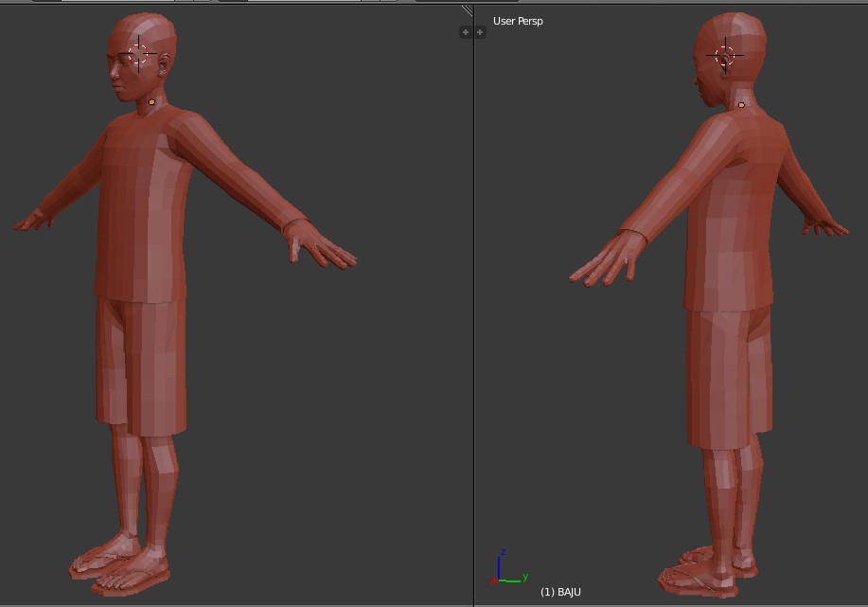Image resolution: width=868 pixels, height=607 pixels.
Task: Click the (1) BAJU object name text
Action: click(560, 590)
